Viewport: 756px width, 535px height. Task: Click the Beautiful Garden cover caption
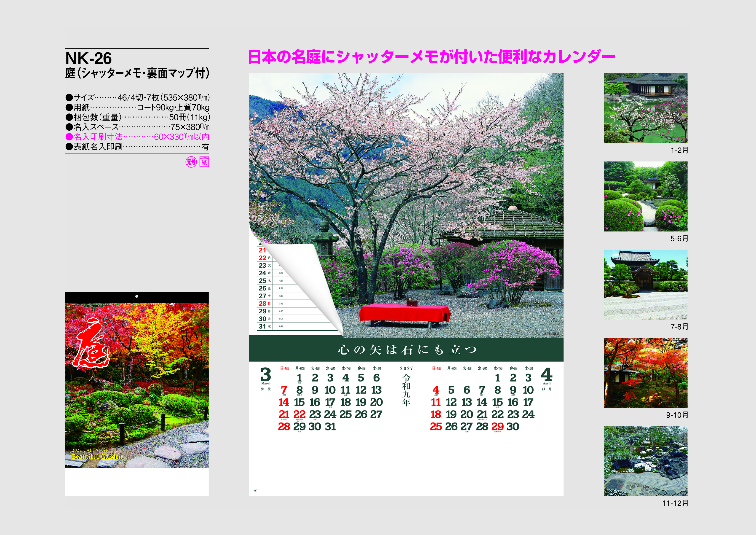click(97, 456)
